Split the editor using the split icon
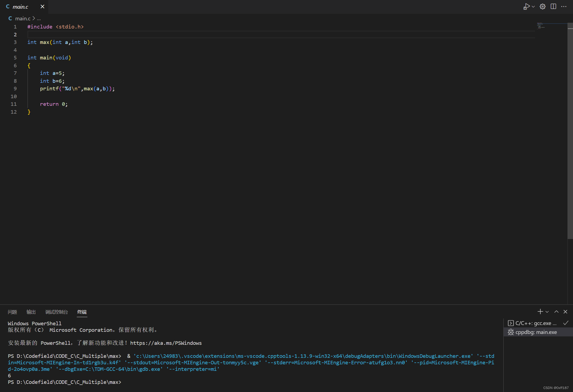Image resolution: width=573 pixels, height=392 pixels. [x=553, y=6]
